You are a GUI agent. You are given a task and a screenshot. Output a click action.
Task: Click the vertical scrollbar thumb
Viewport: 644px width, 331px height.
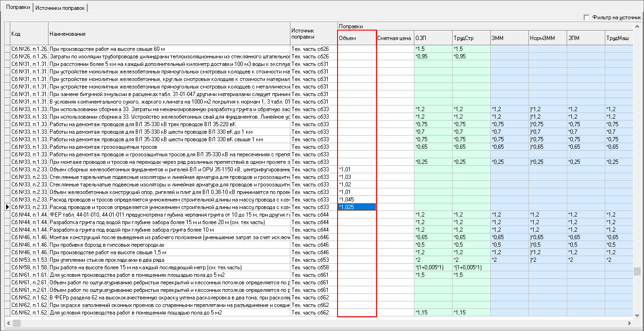pyautogui.click(x=637, y=271)
